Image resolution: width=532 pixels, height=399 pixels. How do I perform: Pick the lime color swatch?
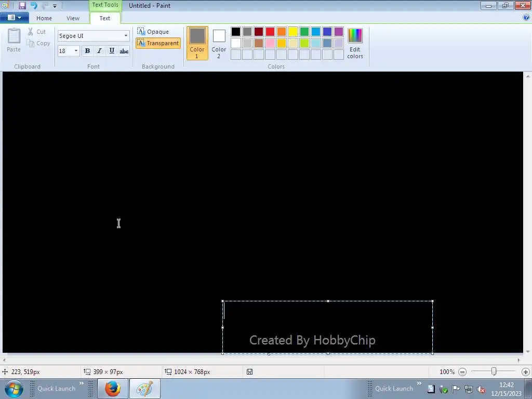pyautogui.click(x=304, y=43)
